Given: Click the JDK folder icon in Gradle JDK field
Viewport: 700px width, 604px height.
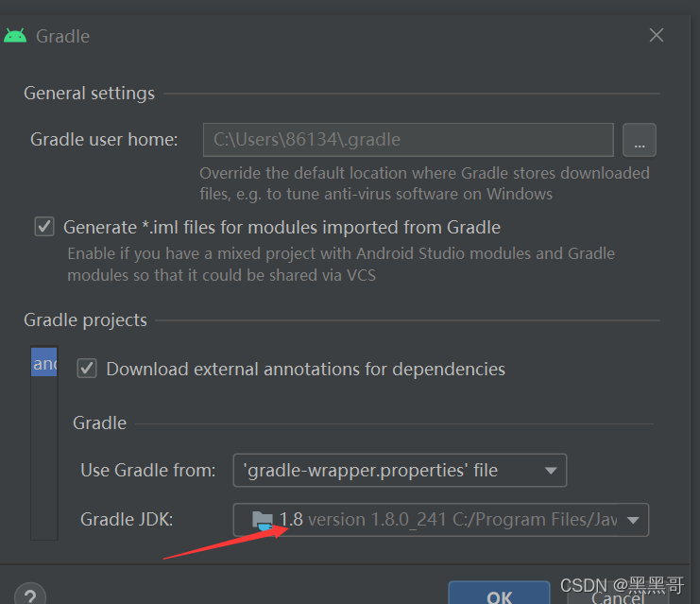Looking at the screenshot, I should [x=263, y=521].
